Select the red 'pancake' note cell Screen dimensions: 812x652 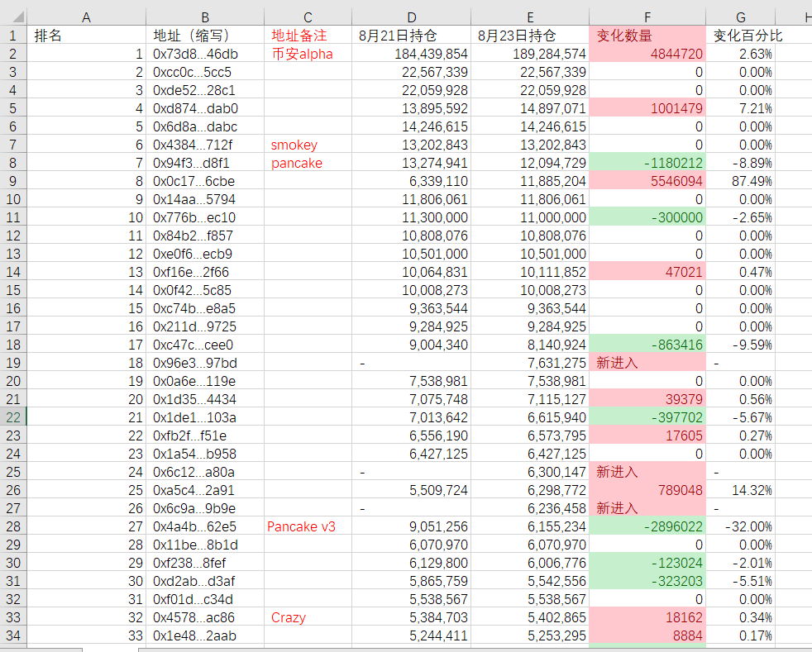[x=308, y=163]
